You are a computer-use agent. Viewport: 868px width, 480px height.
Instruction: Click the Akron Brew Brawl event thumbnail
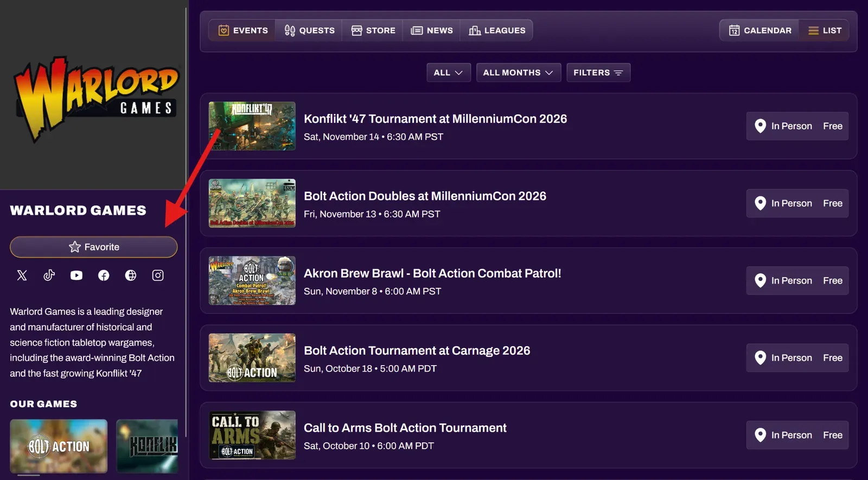click(252, 280)
